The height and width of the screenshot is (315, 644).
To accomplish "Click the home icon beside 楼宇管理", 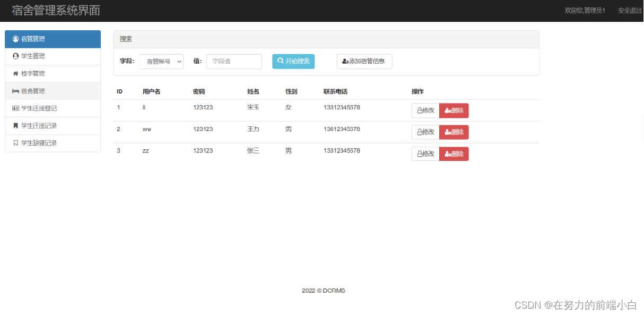I will click(x=15, y=73).
